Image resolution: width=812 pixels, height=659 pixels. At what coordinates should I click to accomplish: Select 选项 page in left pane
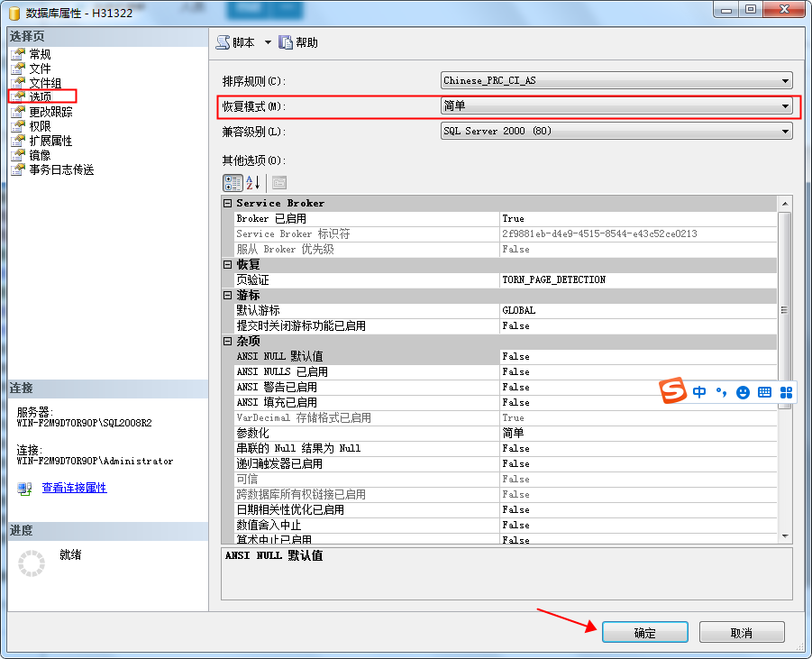coord(41,96)
